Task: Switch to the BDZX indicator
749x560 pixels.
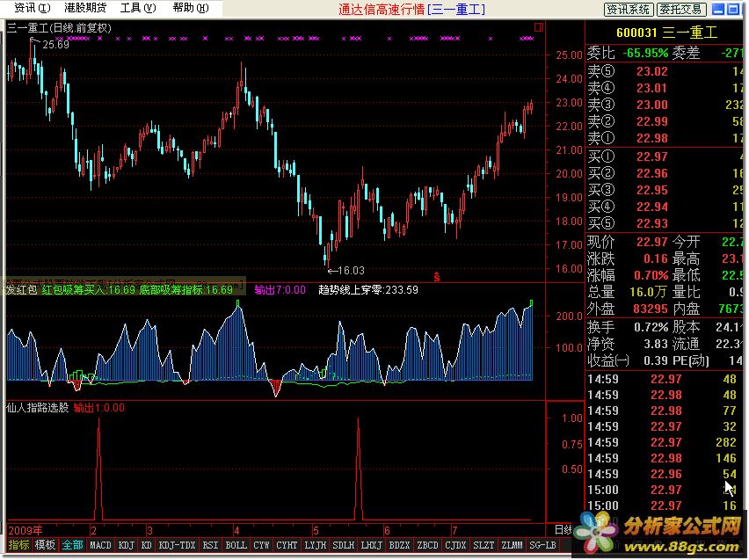Action: pos(399,545)
